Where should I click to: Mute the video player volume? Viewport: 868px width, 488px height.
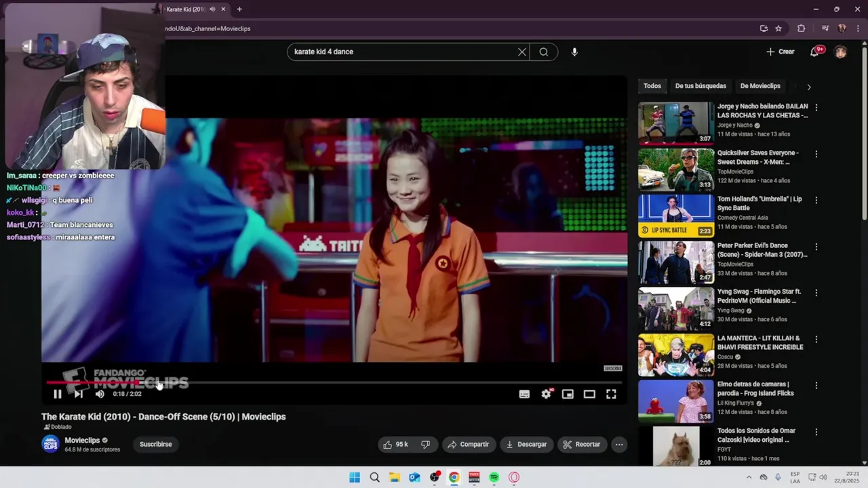(100, 394)
